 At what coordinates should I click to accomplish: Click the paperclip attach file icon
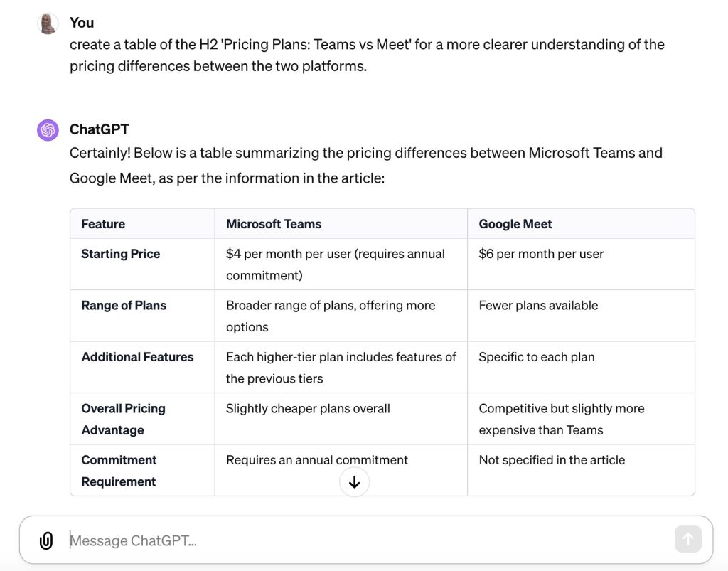[46, 540]
